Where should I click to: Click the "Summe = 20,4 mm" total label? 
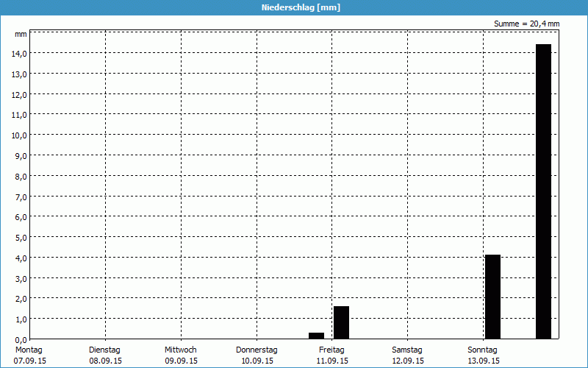click(x=526, y=24)
